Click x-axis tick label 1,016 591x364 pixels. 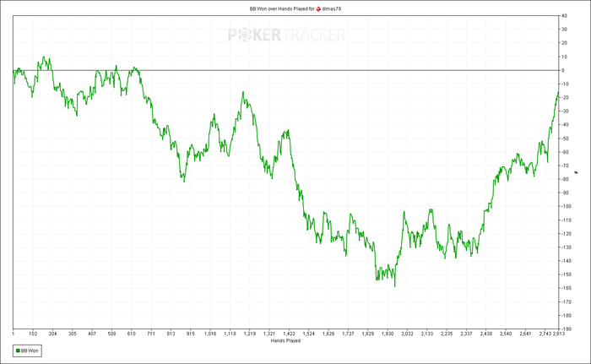(x=210, y=334)
